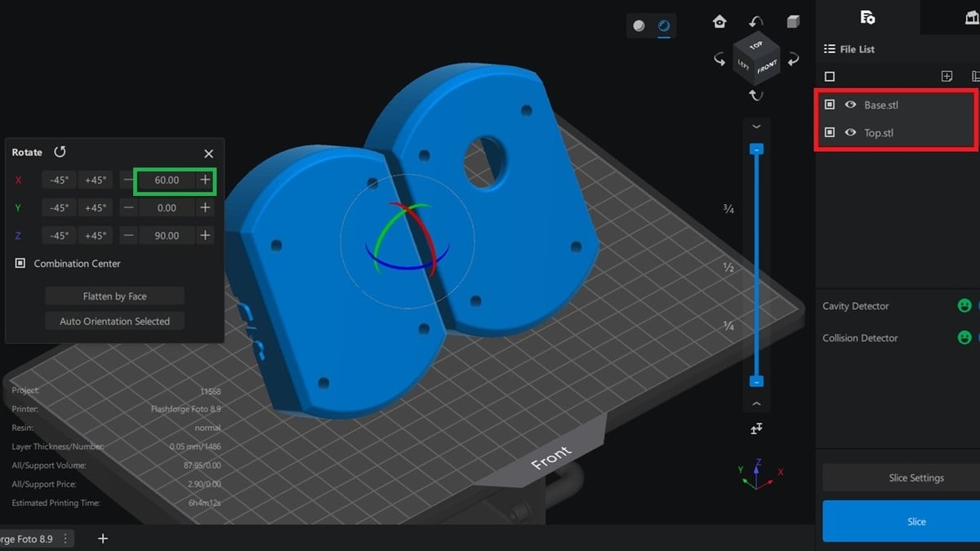Viewport: 980px width, 551px height.
Task: Increase the X rotation value with plus
Action: click(x=205, y=180)
